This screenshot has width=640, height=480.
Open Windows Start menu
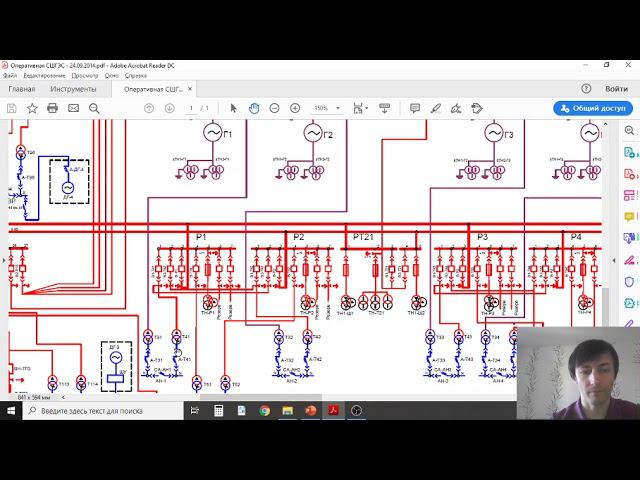pos(11,411)
